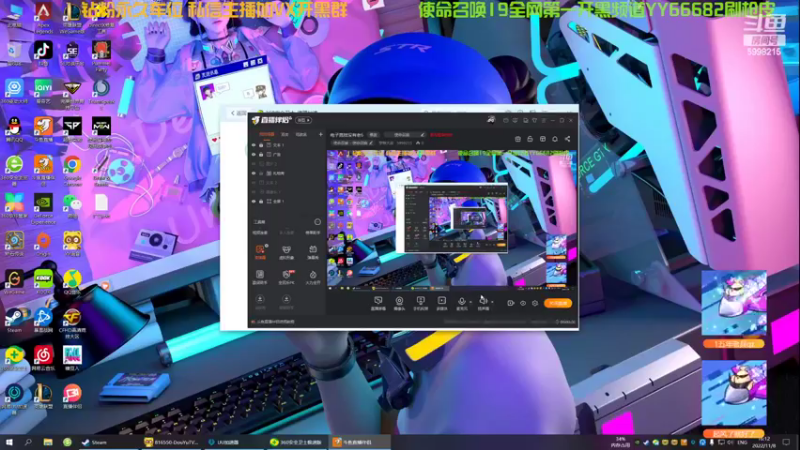Open the PK tool with red badge

pyautogui.click(x=286, y=274)
